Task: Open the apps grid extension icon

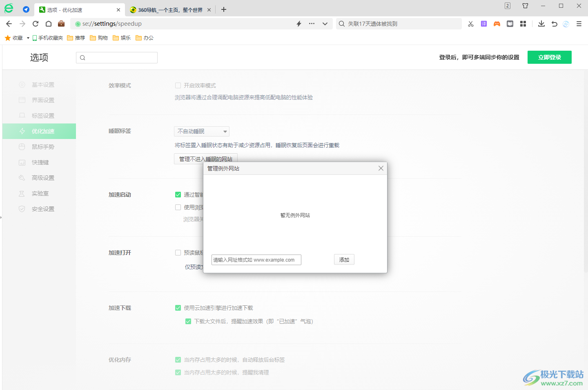Action: (523, 24)
